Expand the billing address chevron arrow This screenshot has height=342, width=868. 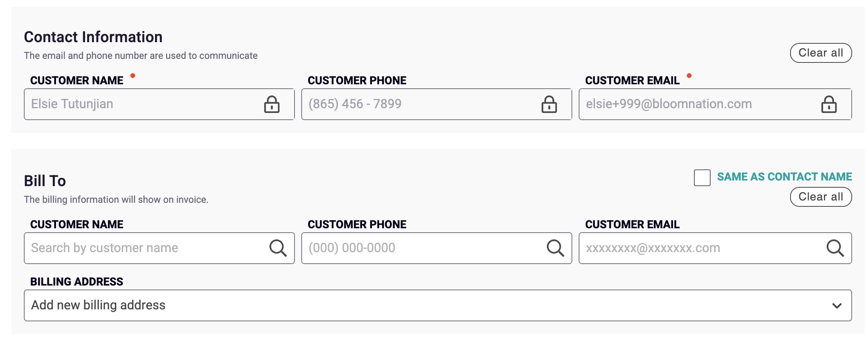click(x=837, y=305)
